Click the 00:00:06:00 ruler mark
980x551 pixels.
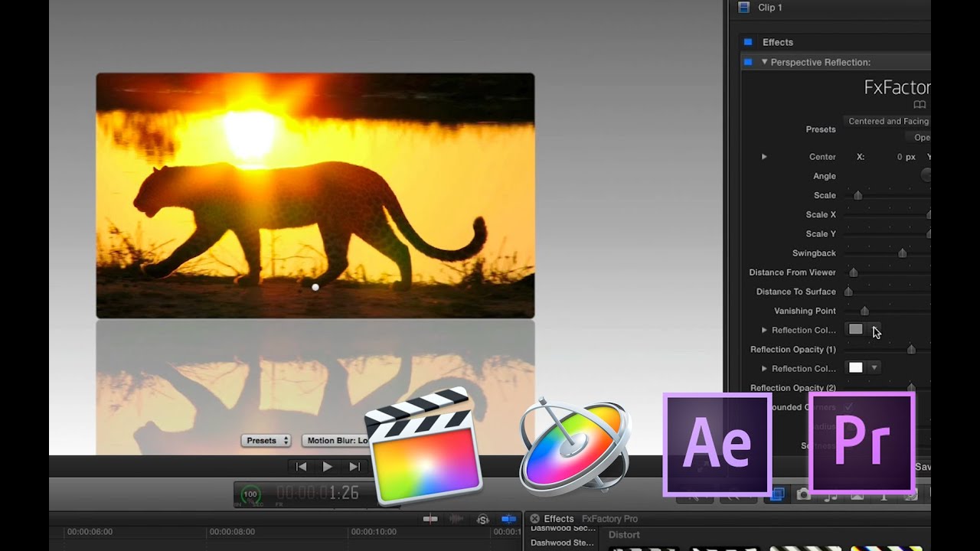pyautogui.click(x=90, y=531)
